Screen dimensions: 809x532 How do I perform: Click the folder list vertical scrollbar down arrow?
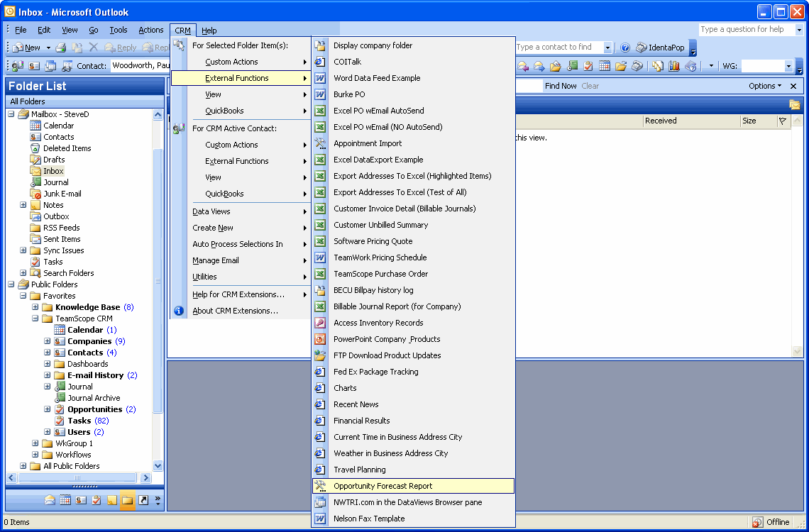pyautogui.click(x=158, y=465)
